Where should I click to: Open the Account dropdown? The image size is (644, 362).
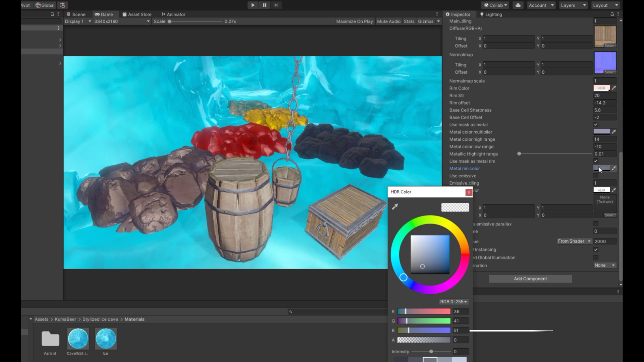click(541, 5)
